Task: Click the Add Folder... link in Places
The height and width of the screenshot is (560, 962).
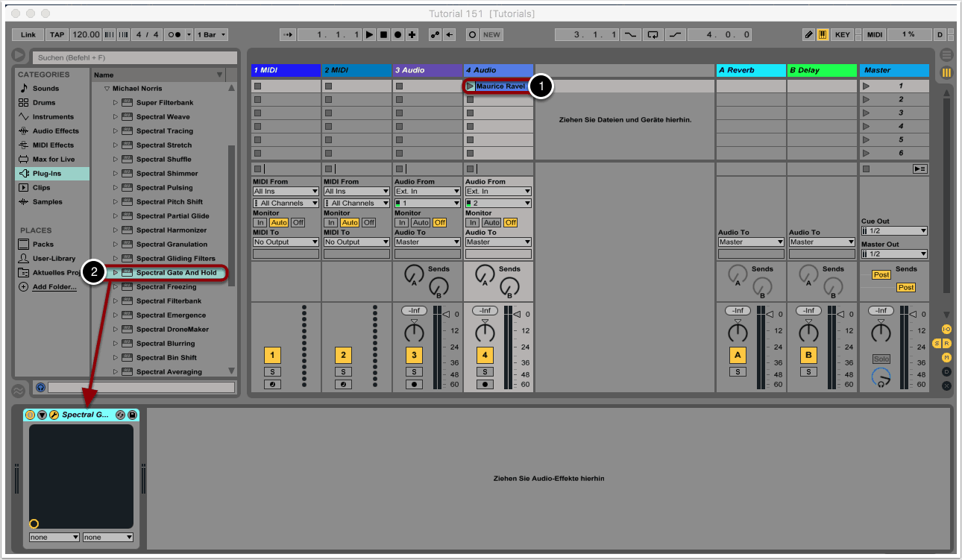Action: click(x=54, y=287)
